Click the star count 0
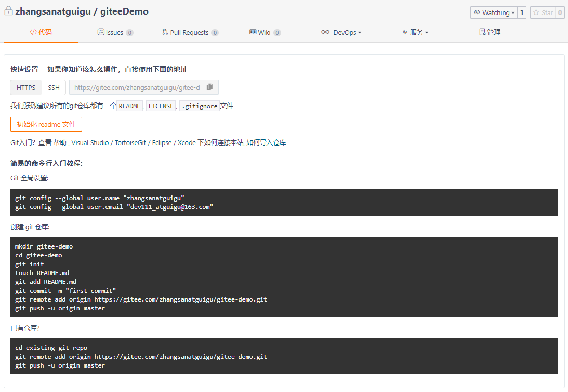568x392 pixels. [x=560, y=12]
